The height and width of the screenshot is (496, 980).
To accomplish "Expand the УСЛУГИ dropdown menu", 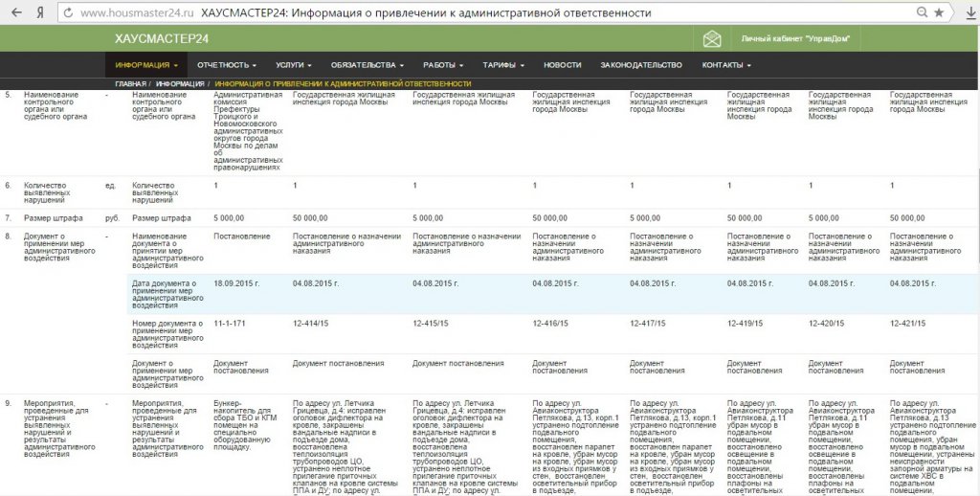I will [x=293, y=65].
